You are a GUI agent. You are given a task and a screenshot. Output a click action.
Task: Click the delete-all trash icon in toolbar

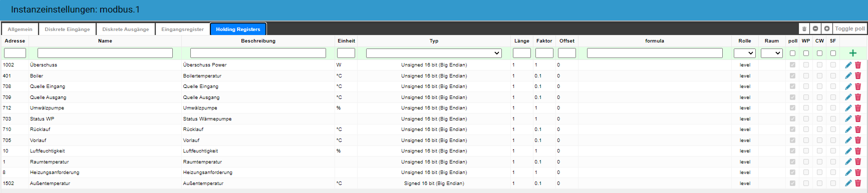click(804, 29)
